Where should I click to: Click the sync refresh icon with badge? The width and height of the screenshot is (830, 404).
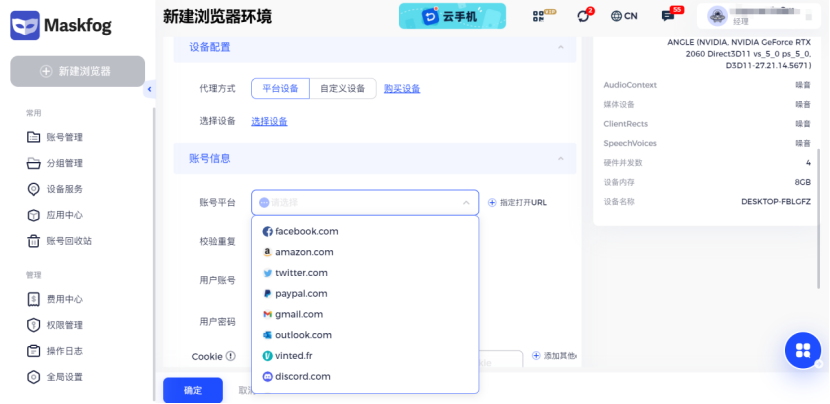pyautogui.click(x=583, y=16)
